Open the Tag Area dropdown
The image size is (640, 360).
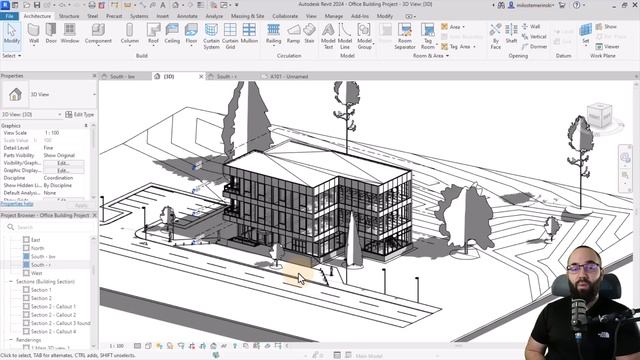474,47
